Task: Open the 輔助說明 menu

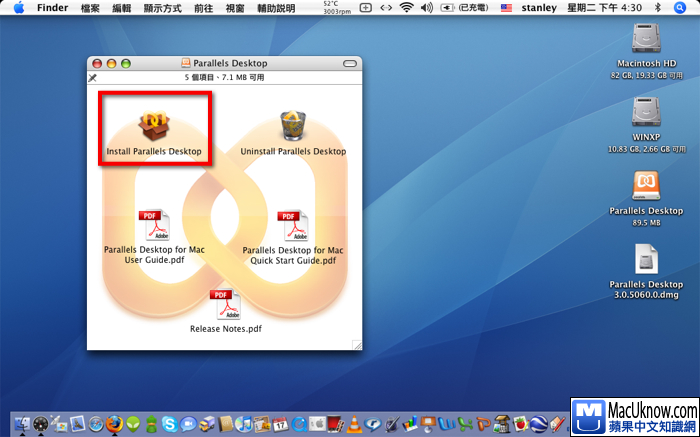Action: tap(275, 8)
